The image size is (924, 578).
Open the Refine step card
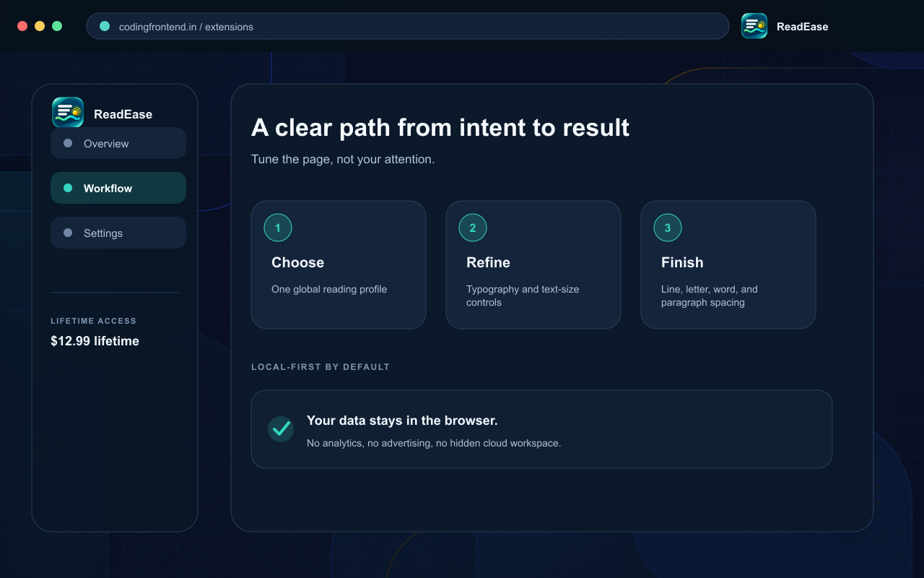tap(533, 264)
